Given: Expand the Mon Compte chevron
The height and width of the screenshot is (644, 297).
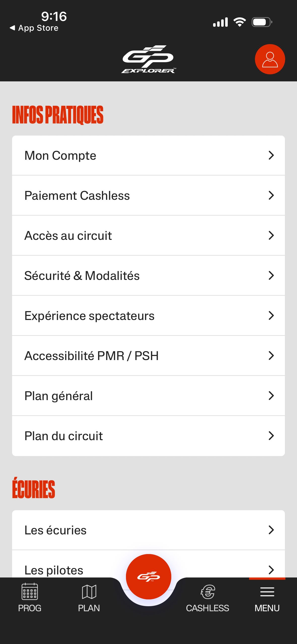Looking at the screenshot, I should coord(271,155).
